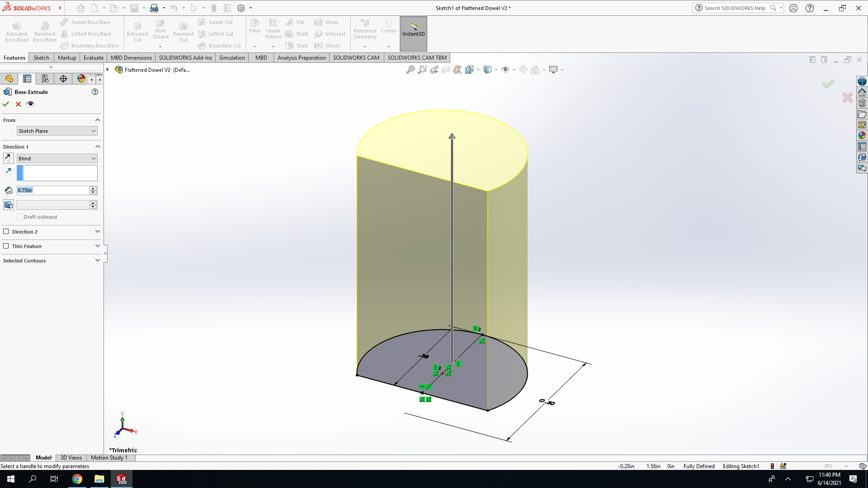Open the Windows notification center
868x488 pixels.
pyautogui.click(x=853, y=479)
